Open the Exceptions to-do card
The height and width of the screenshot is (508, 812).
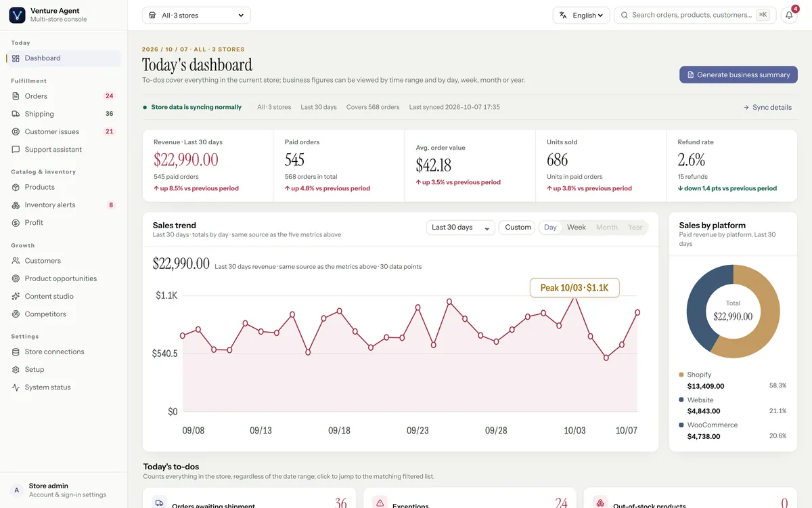pos(470,498)
